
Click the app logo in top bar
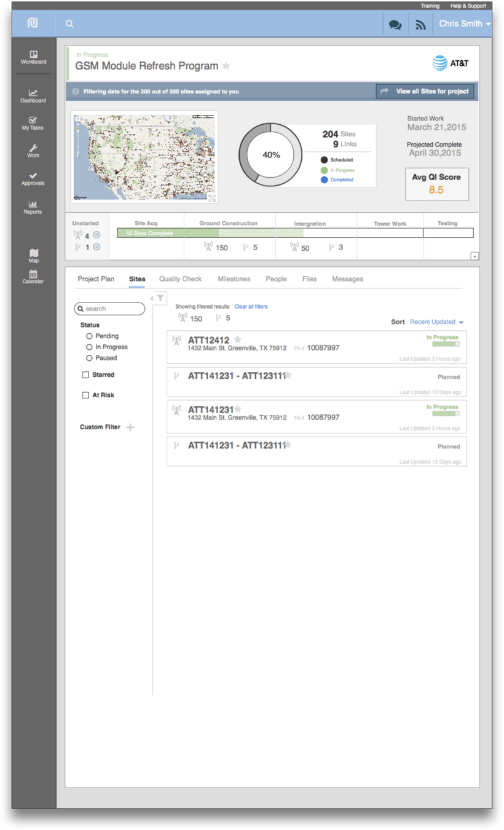[x=33, y=23]
